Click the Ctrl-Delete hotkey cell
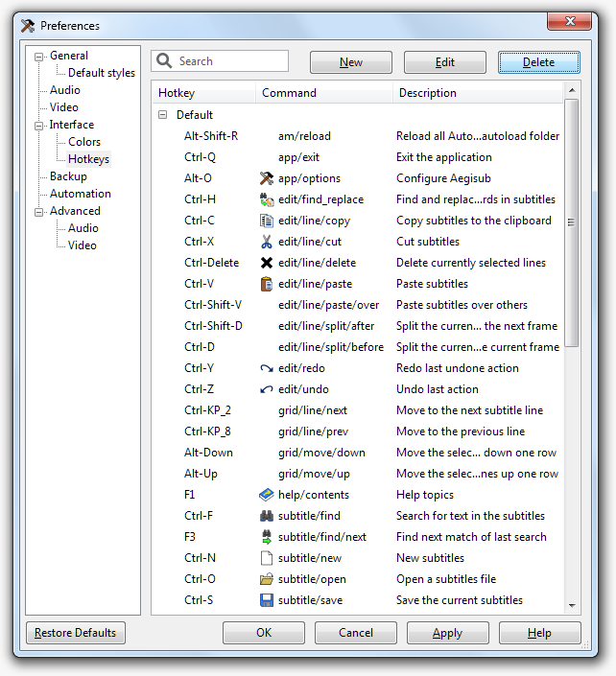Viewport: 616px width, 676px height. pos(211,263)
